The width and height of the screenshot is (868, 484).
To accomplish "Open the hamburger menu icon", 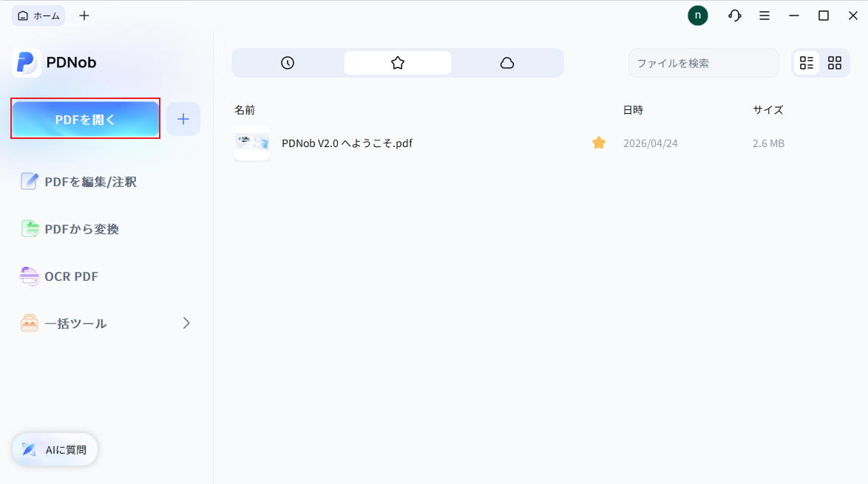I will point(764,16).
